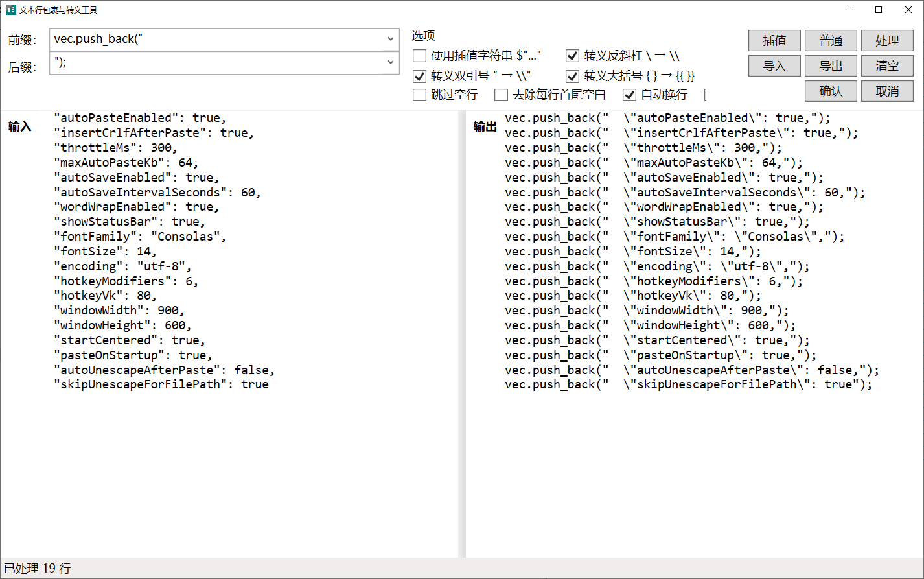This screenshot has height=579, width=924.
Task: Click input line "autoSaveIntervalSeconds": 60,
Action: pos(157,193)
